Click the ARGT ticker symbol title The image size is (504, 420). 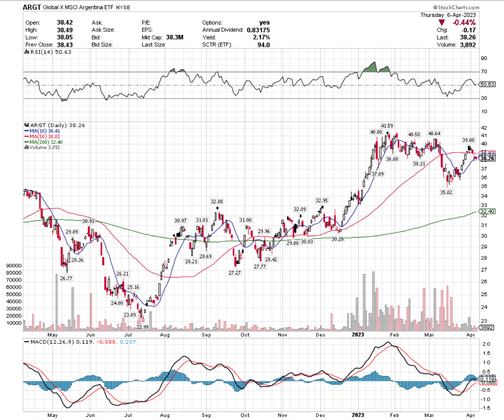tap(31, 7)
